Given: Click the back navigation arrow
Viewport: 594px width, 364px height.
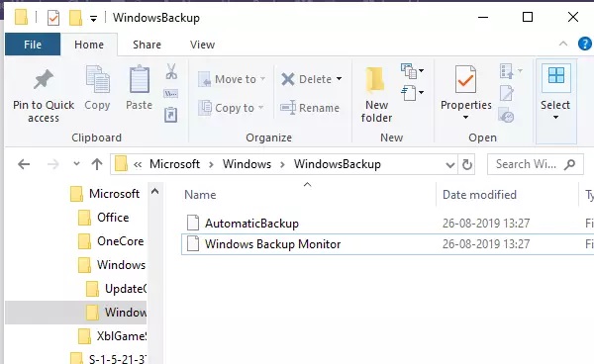Looking at the screenshot, I should click(x=24, y=164).
